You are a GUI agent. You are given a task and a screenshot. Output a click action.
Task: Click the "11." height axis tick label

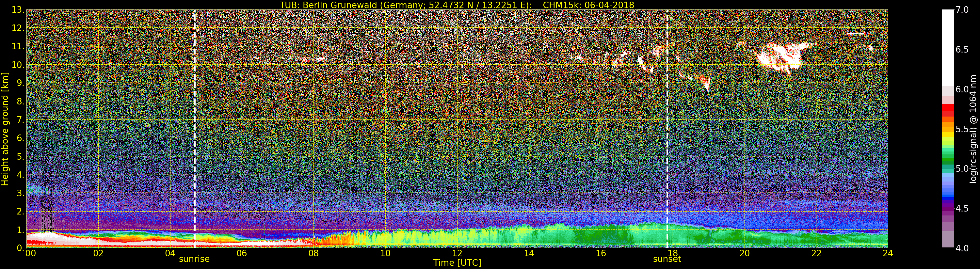(x=18, y=46)
